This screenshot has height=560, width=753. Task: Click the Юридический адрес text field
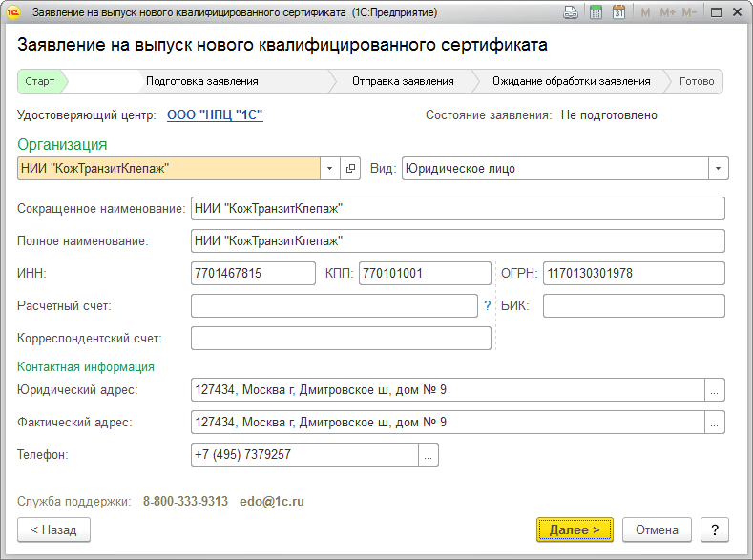point(448,389)
